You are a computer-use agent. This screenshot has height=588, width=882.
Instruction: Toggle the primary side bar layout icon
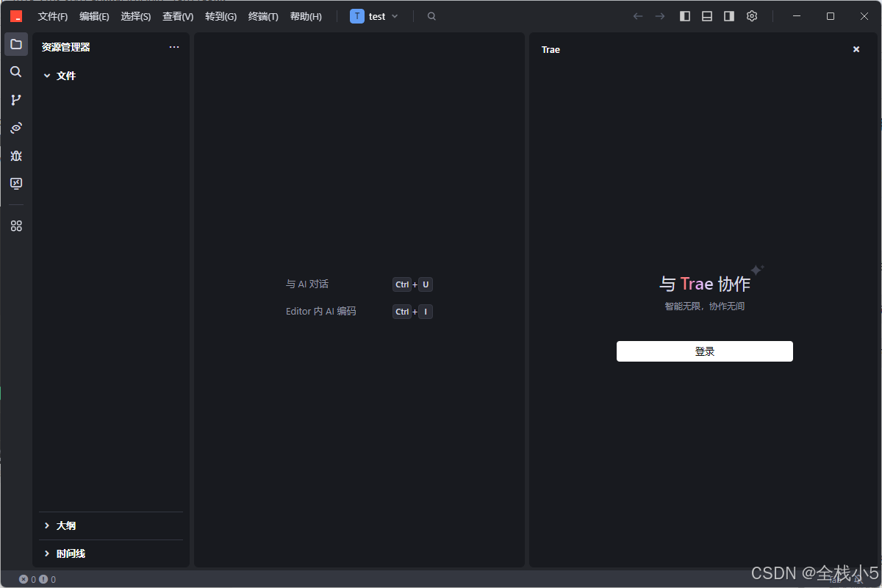(x=685, y=16)
